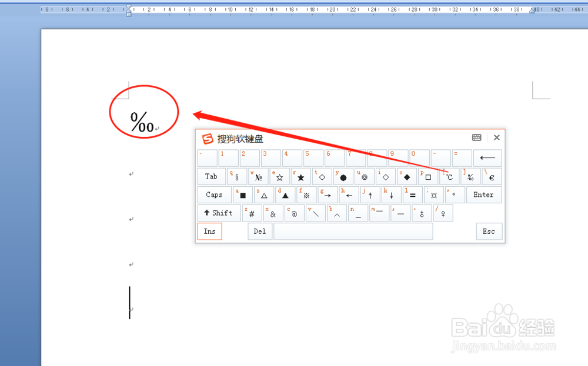Image resolution: width=588 pixels, height=366 pixels.
Task: Click the Sogou logo in keyboard title
Action: point(208,139)
